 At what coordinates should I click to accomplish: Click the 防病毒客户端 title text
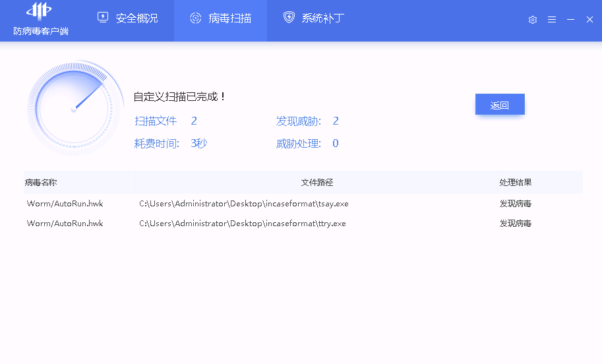click(x=41, y=31)
